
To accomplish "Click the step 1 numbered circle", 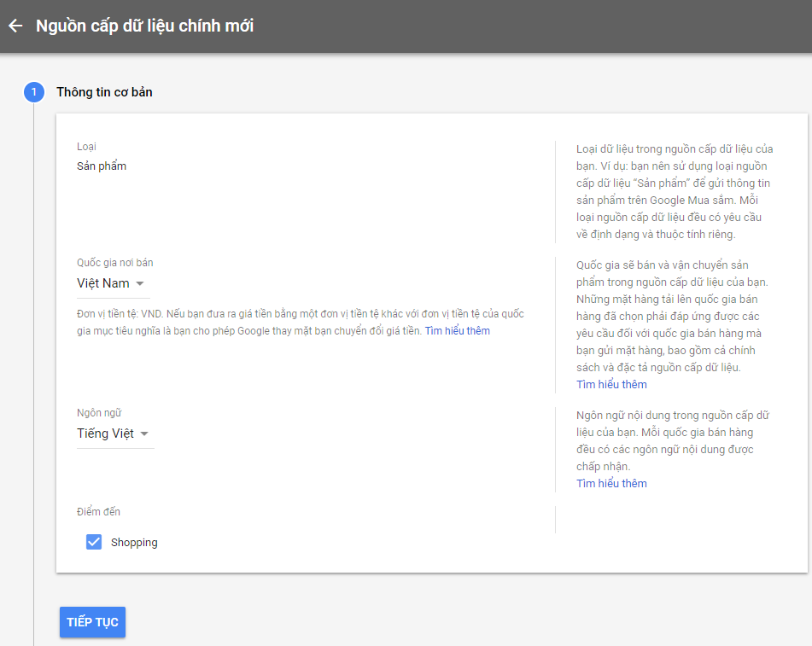I will coord(34,92).
